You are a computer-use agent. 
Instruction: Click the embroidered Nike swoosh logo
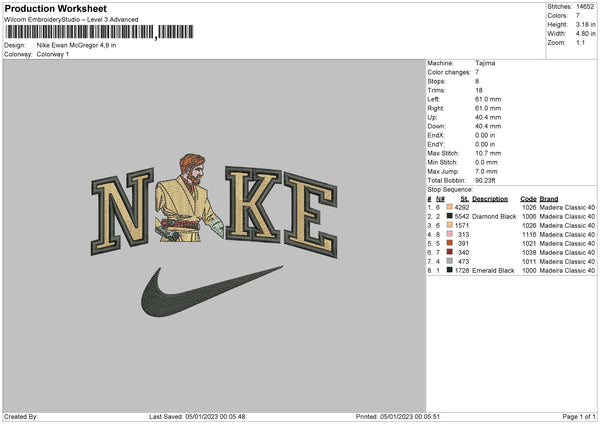pos(212,291)
